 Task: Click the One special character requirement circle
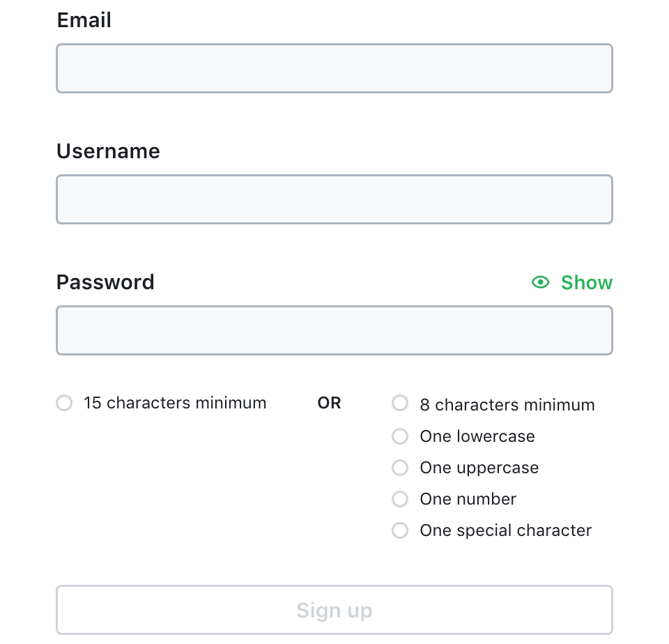pos(400,530)
